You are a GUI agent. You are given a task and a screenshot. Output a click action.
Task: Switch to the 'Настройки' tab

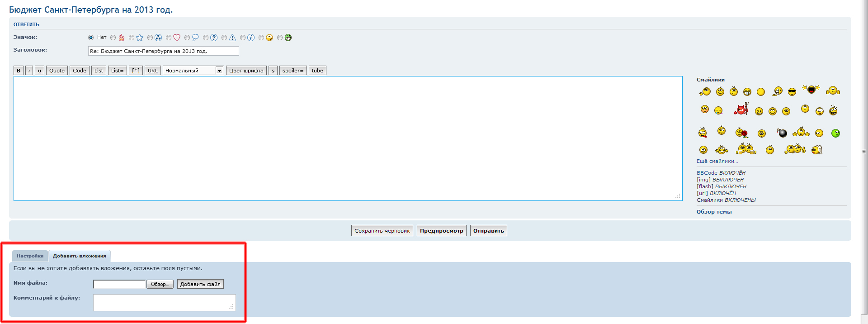click(30, 256)
